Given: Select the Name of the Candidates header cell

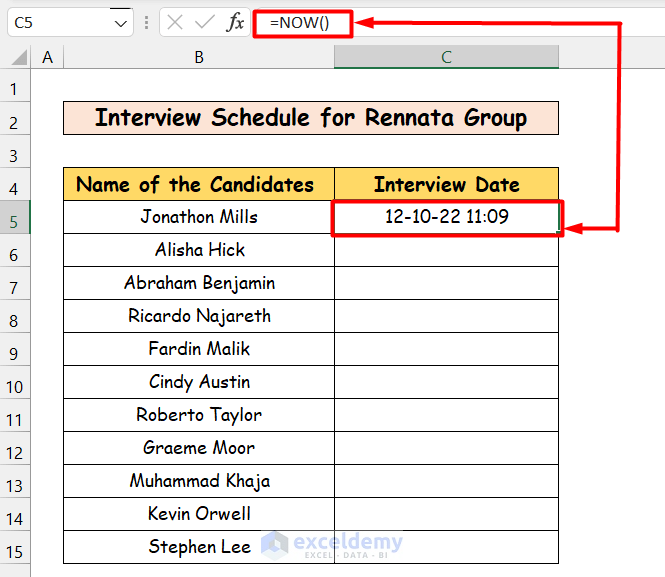Looking at the screenshot, I should click(x=199, y=184).
